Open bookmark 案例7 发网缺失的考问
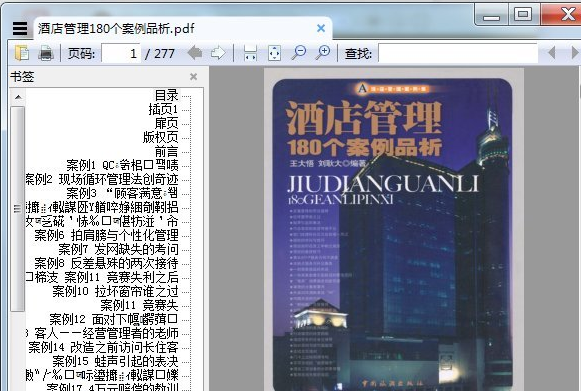The image size is (581, 391). coord(118,249)
